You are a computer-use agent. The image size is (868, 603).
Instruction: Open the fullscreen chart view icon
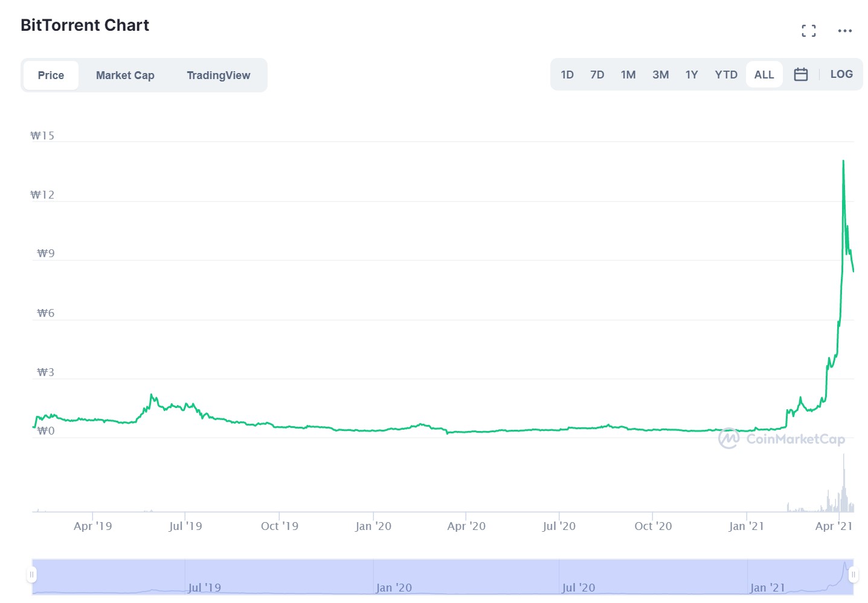[809, 31]
